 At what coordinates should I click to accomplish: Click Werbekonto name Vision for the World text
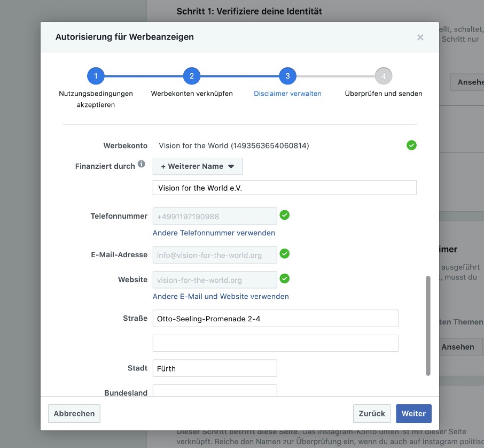pos(233,145)
